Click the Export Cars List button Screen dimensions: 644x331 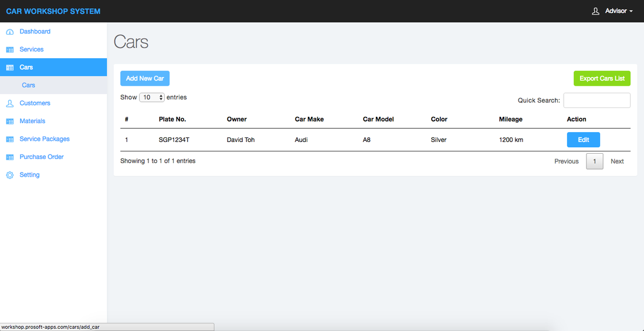coord(602,79)
